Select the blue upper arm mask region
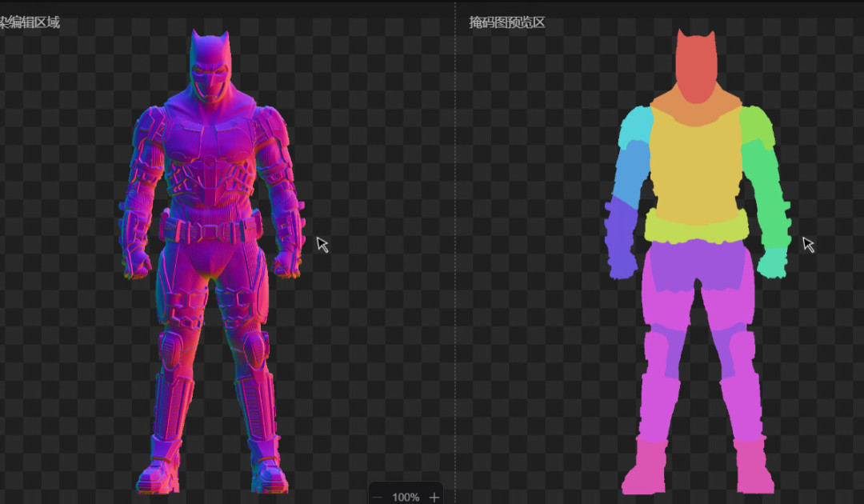This screenshot has height=504, width=864. pyautogui.click(x=631, y=174)
